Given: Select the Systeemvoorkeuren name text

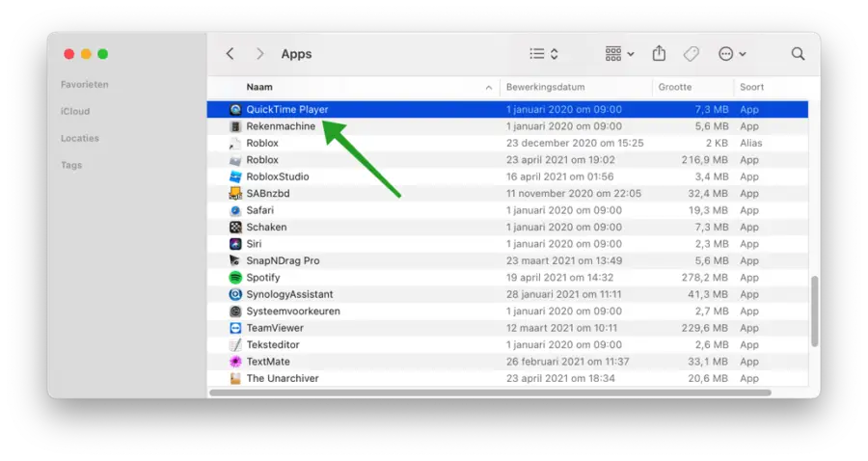Looking at the screenshot, I should 293,311.
